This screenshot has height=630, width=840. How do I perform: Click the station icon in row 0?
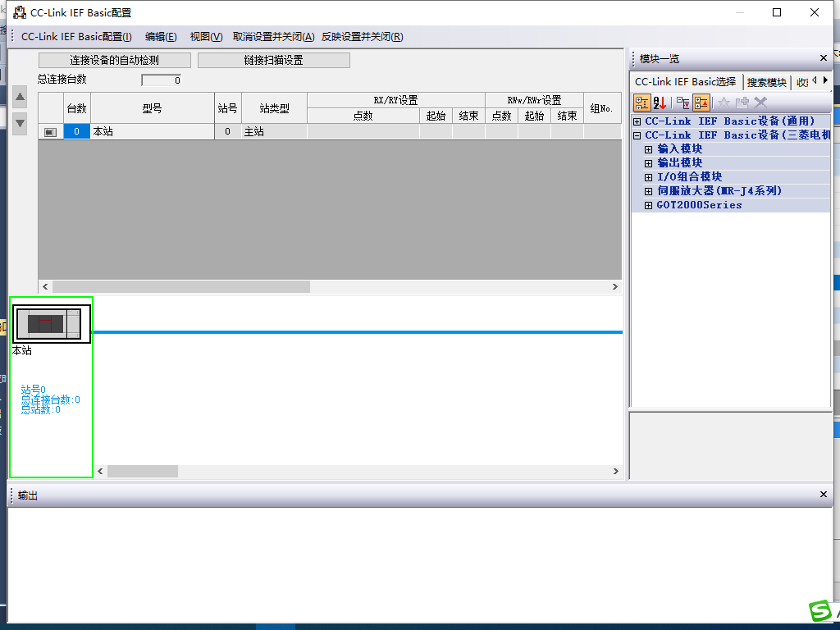tap(51, 132)
